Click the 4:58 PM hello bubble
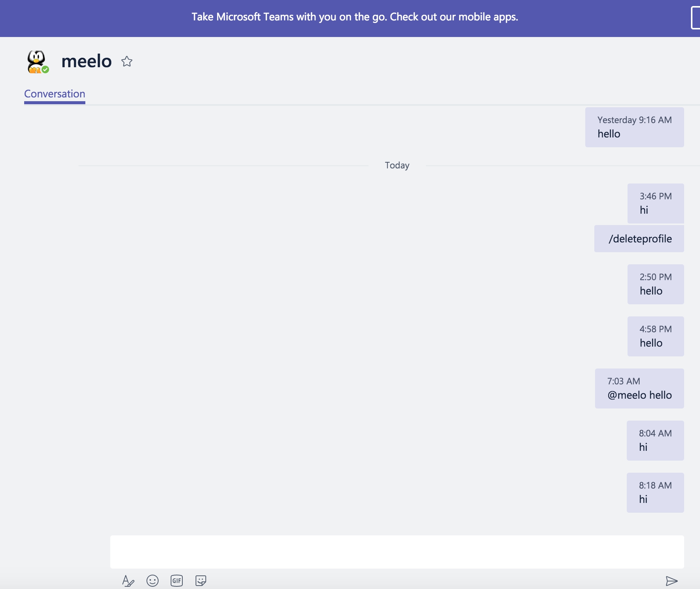 pos(655,336)
